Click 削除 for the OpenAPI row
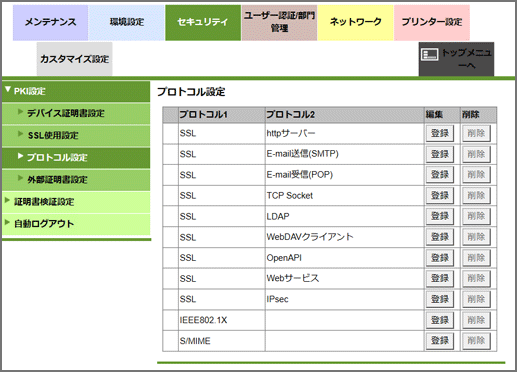517x372 pixels. pos(476,258)
